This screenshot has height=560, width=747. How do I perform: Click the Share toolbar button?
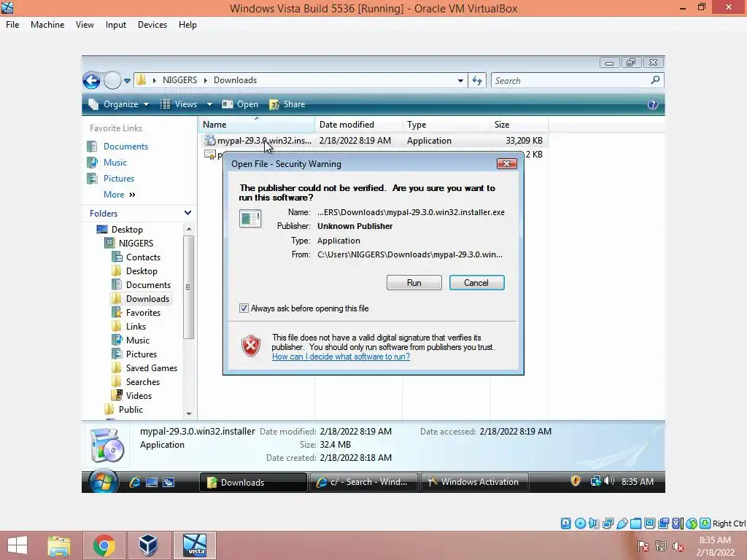click(287, 104)
